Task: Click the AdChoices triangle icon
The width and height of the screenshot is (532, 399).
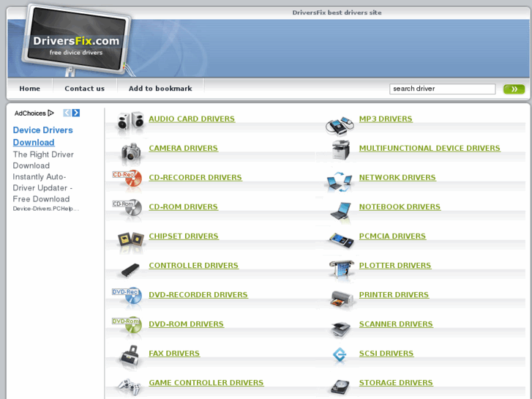Action: [x=51, y=113]
